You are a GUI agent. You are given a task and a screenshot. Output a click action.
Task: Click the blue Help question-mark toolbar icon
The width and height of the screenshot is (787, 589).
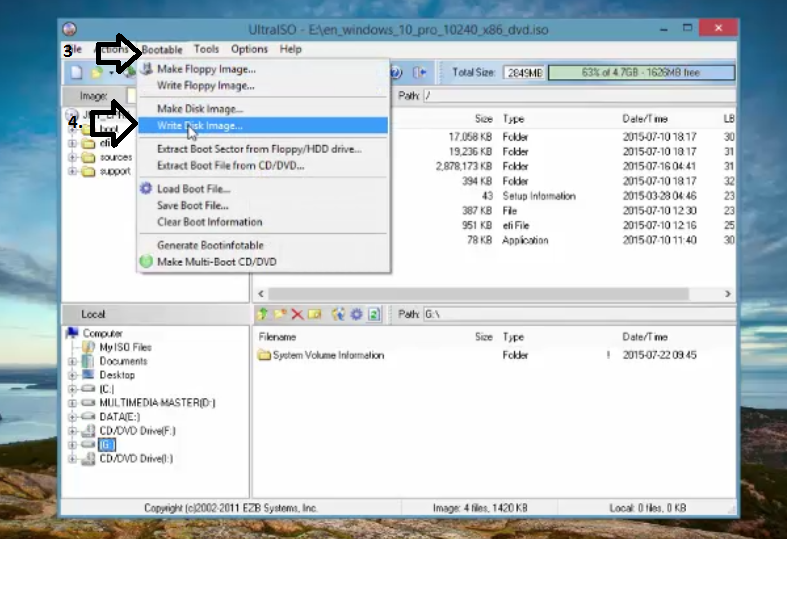[x=396, y=72]
